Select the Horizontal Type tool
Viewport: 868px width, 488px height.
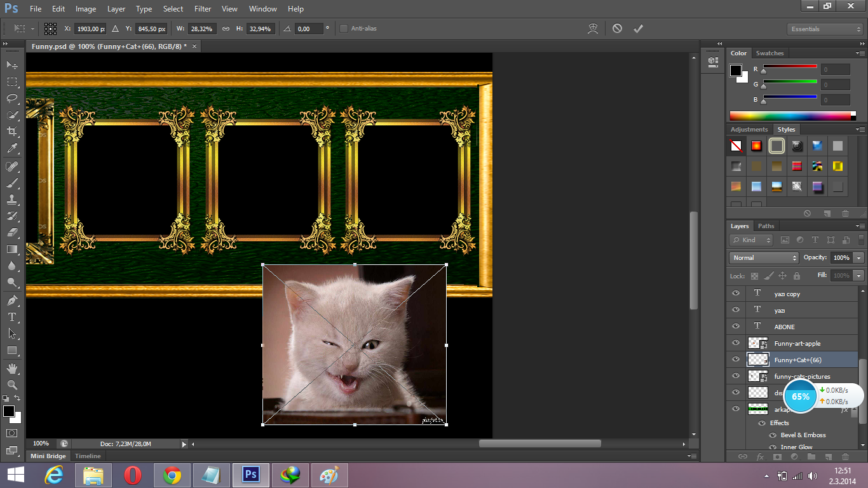12,317
